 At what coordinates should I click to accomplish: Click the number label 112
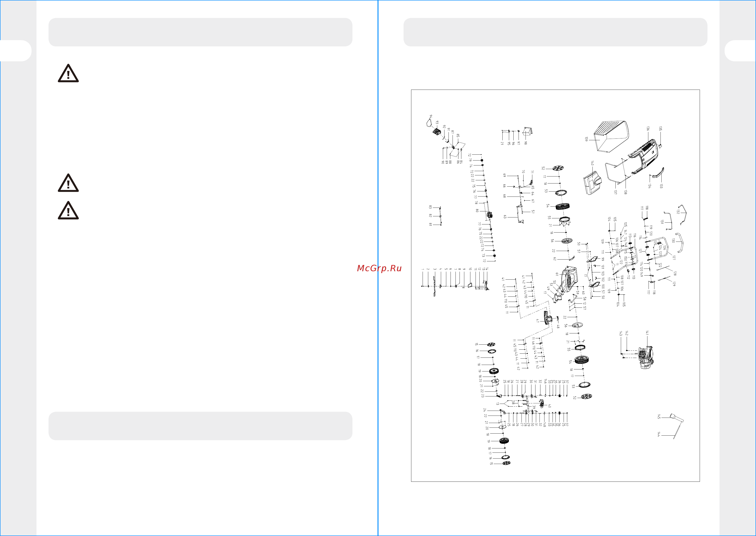click(628, 277)
